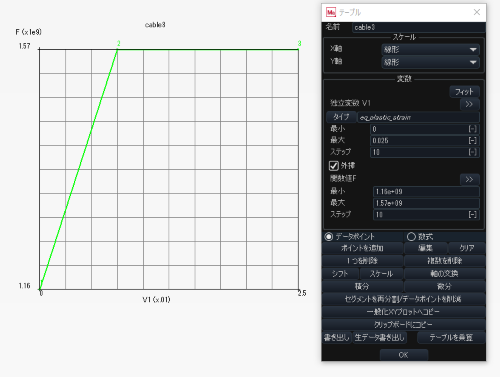500x377 pixels.
Task: Click the フィット button
Action: pos(464,92)
